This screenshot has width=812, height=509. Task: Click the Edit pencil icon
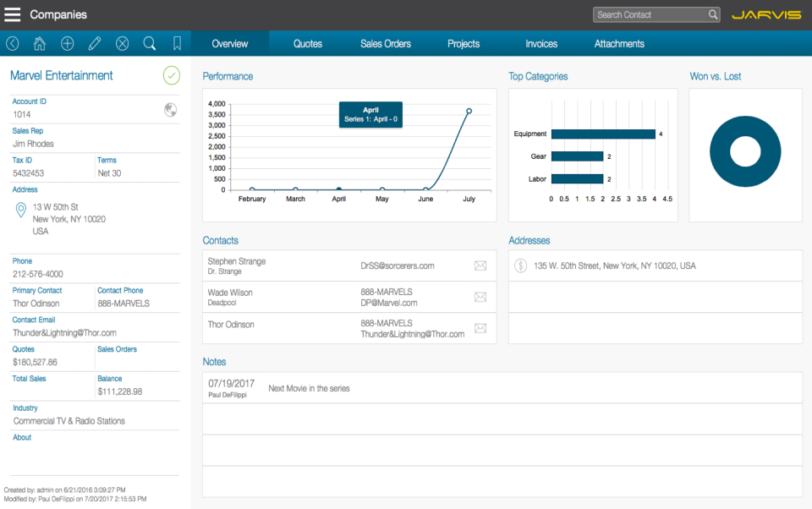(x=94, y=42)
